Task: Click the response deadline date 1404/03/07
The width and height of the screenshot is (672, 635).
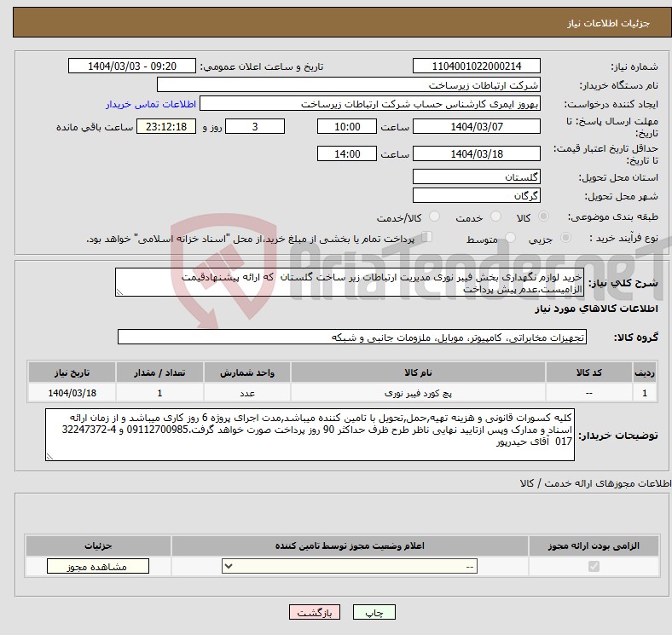Action: pyautogui.click(x=476, y=126)
